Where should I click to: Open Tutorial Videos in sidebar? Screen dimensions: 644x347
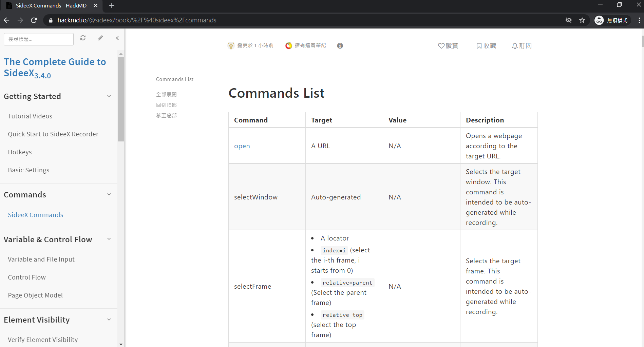click(x=30, y=116)
